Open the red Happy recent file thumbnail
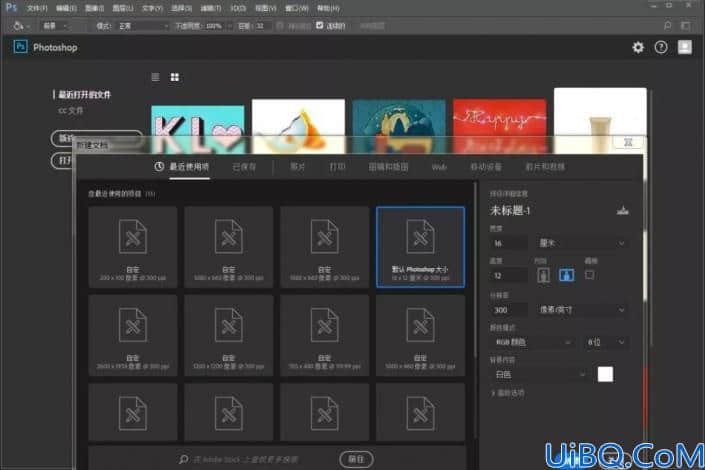Screen dimensions: 705x470 coord(500,126)
